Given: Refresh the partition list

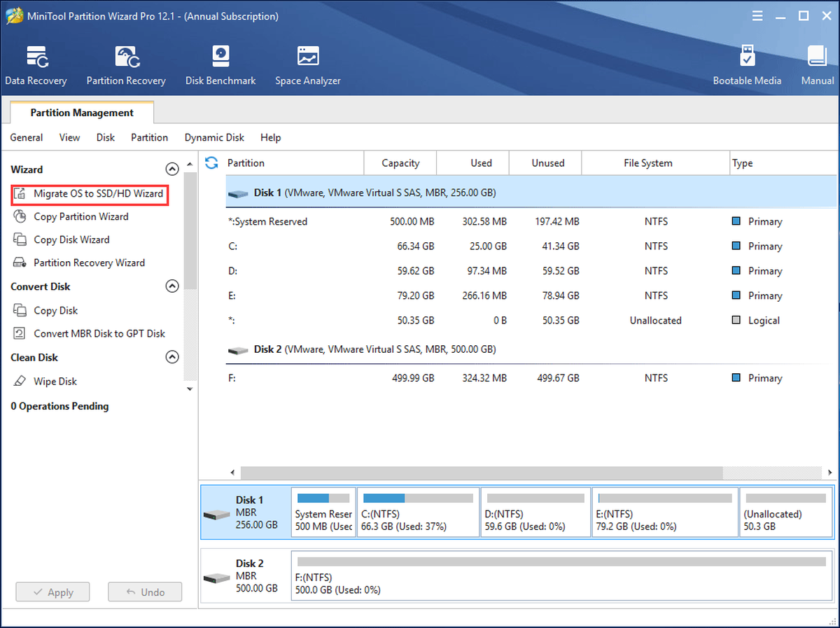Looking at the screenshot, I should pyautogui.click(x=211, y=163).
